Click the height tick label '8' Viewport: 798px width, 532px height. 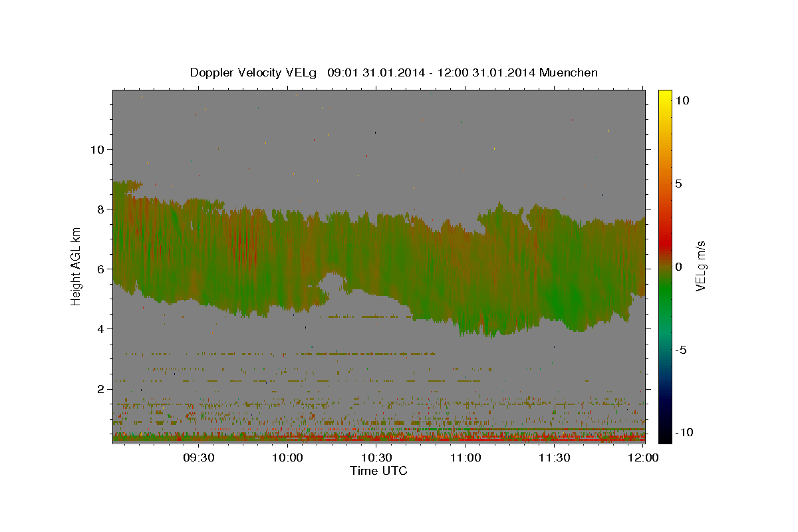click(99, 209)
